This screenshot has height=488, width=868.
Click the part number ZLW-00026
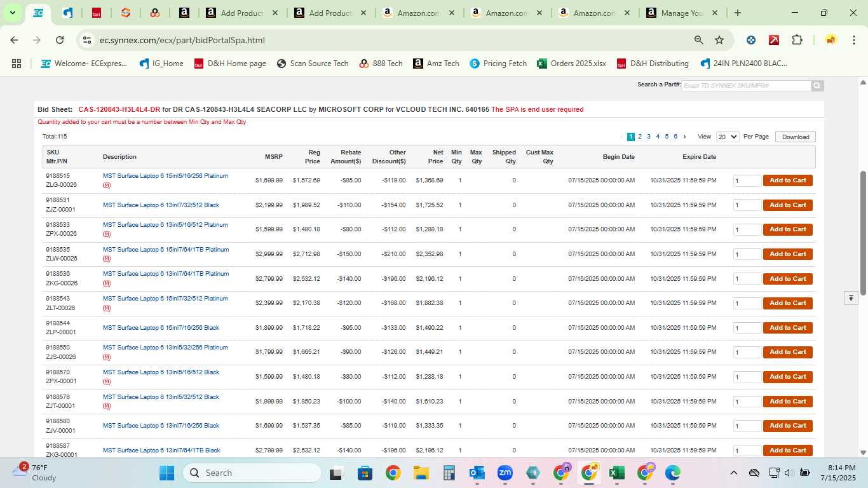pyautogui.click(x=62, y=259)
